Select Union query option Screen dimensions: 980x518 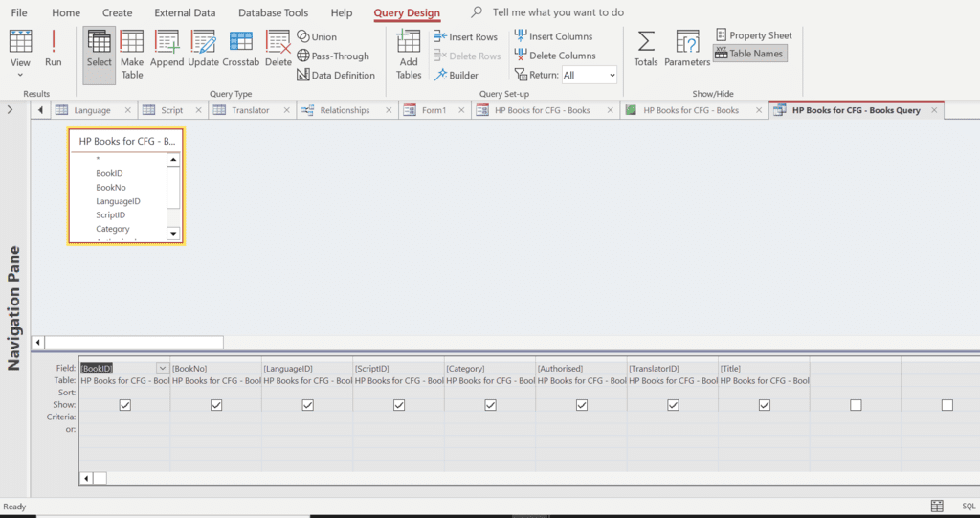[x=317, y=37]
